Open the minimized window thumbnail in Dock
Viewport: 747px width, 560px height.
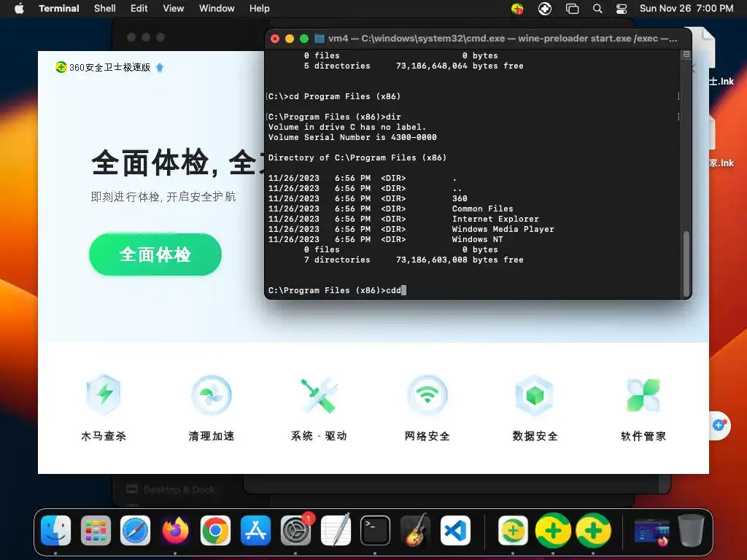click(651, 532)
